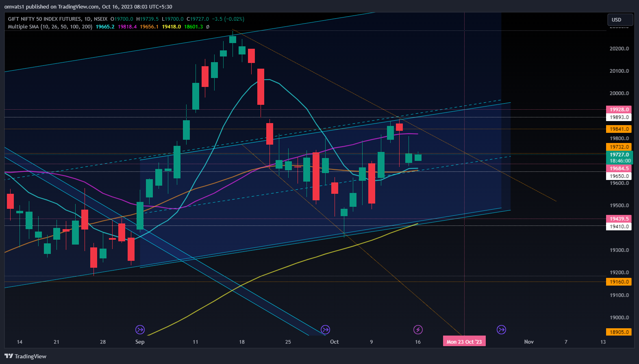Click the 19439.5 pink price label
The image size is (639, 364).
pos(619,219)
